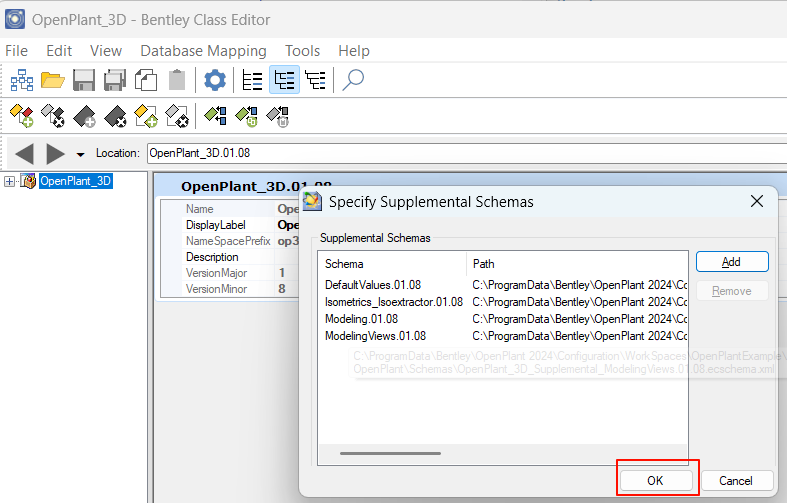Click the new schema hierarchy toolbar icon

(22, 80)
